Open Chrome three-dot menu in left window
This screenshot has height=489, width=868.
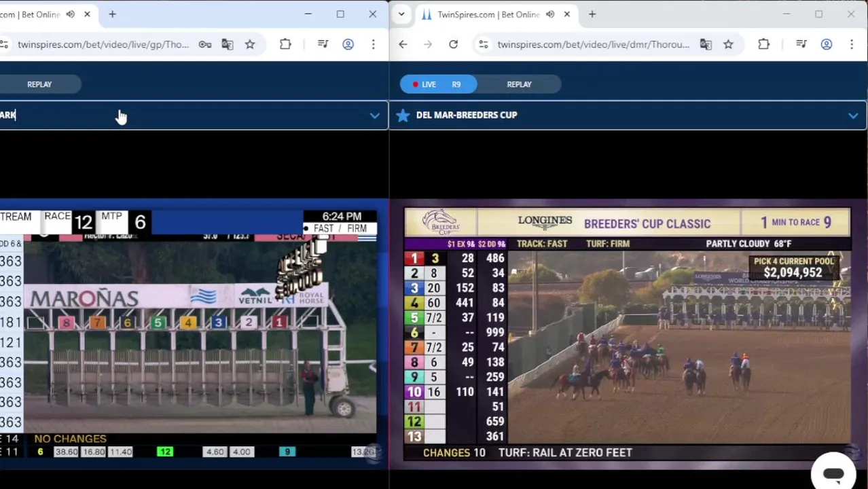click(373, 45)
